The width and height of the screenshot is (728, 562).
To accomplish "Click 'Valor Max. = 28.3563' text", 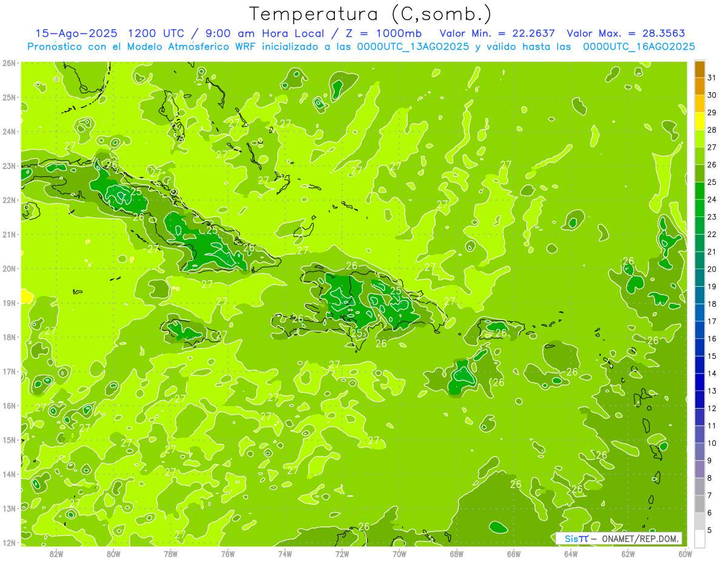I will 627,33.
